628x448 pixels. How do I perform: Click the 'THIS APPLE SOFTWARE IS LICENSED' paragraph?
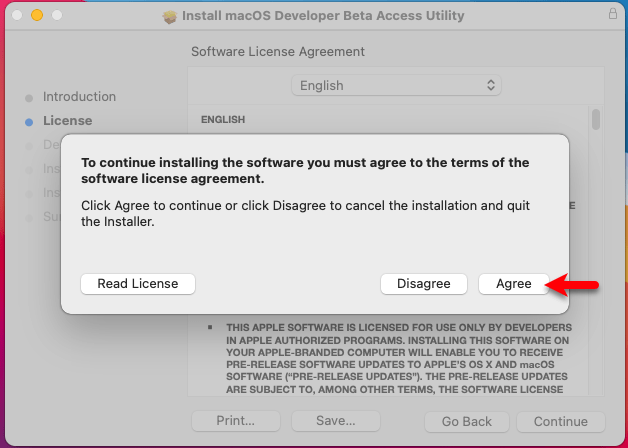click(x=399, y=358)
